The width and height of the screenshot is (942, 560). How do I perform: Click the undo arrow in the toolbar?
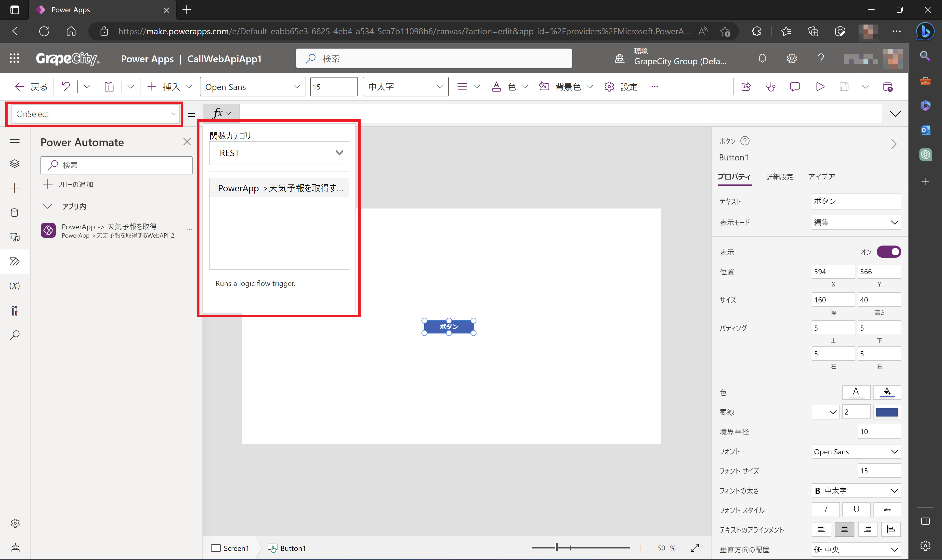pos(66,87)
